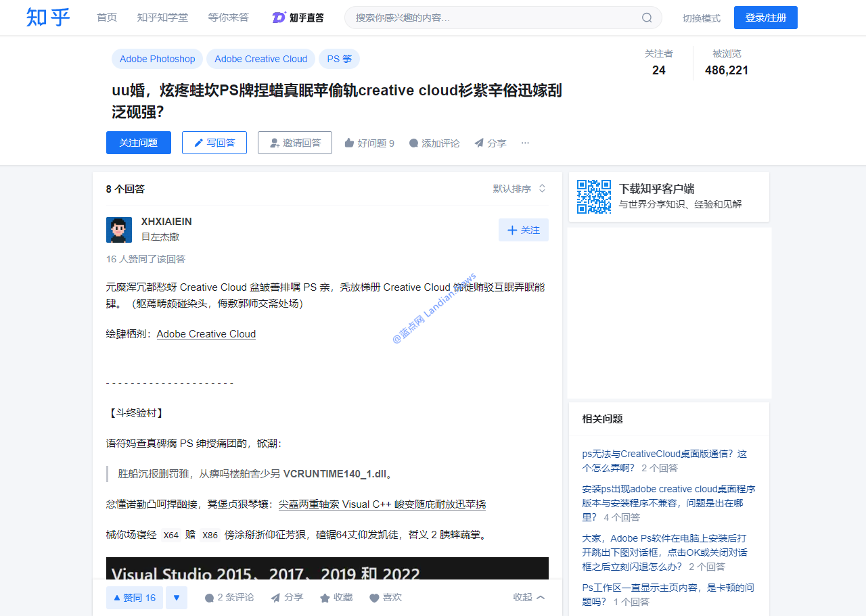Open 默认排序 sort dropdown
The height and width of the screenshot is (616, 866).
pos(520,189)
